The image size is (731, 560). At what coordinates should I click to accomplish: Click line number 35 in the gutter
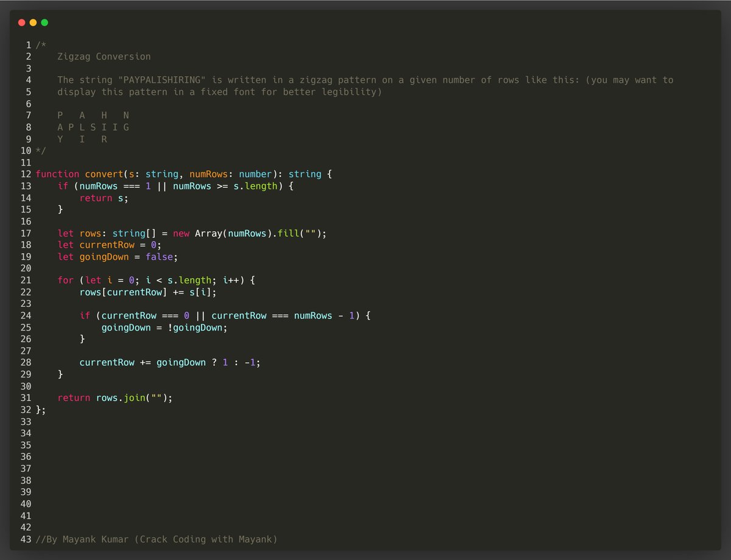(x=26, y=445)
